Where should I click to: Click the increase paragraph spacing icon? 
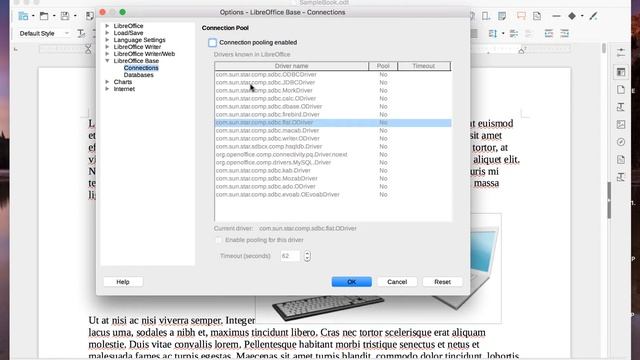click(514, 33)
